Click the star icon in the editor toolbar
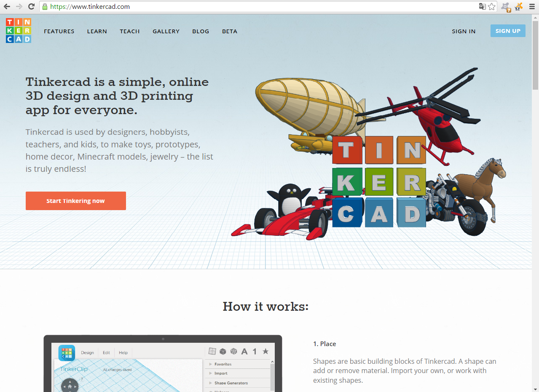This screenshot has height=392, width=539. 266,351
